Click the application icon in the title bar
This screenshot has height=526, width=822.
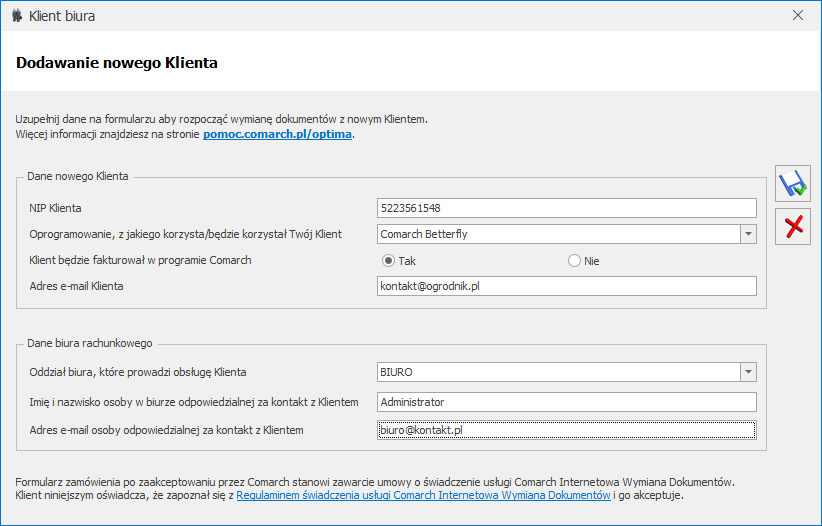17,16
